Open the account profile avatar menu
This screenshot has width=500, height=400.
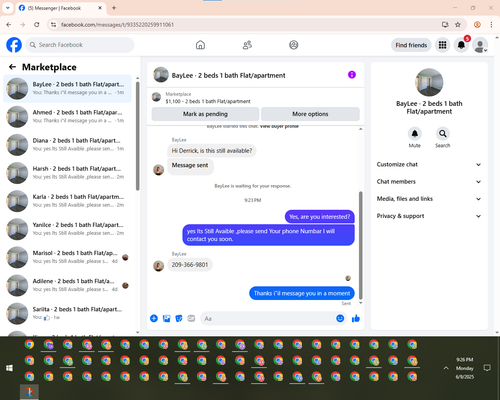(x=480, y=45)
